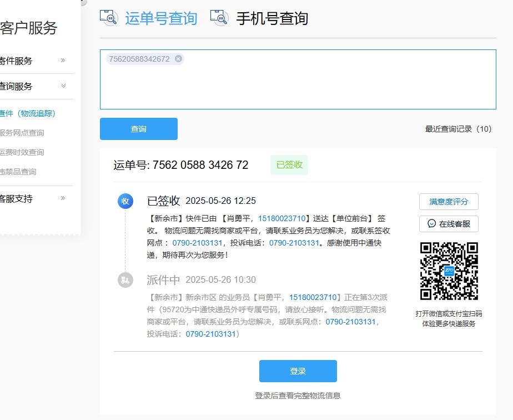Viewport: 513px width, 420px height.
Task: Select 运费时效查询 sidebar link
Action: [x=22, y=152]
